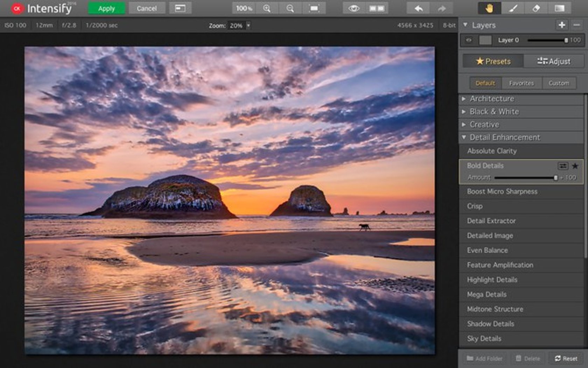Screen dimensions: 588x368
Task: Collapse the Detail Enhancement category
Action: 465,137
